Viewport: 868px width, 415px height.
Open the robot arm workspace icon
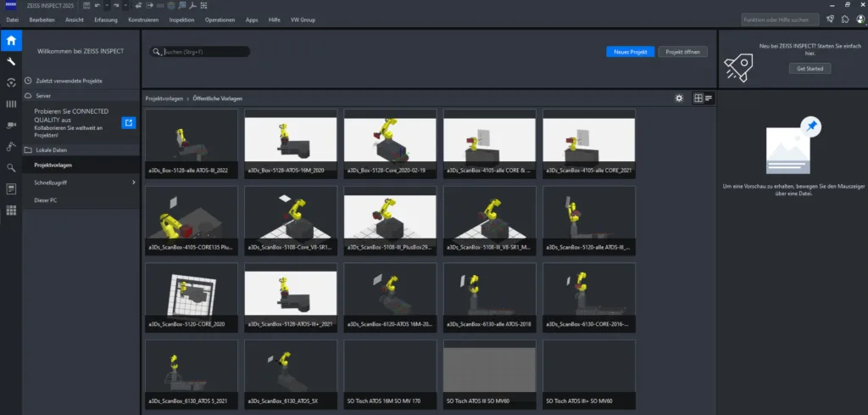tap(11, 146)
